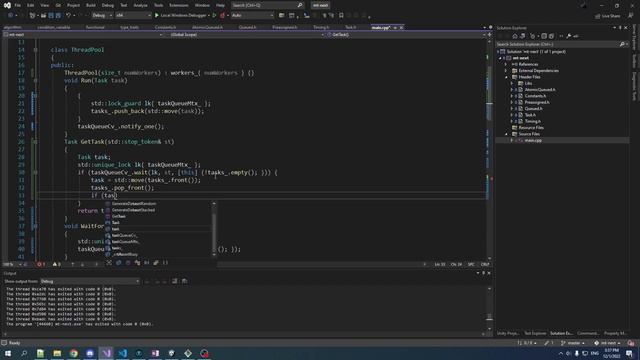The height and width of the screenshot is (360, 640).
Task: Switch to the condition_variable tab
Action: [53, 27]
